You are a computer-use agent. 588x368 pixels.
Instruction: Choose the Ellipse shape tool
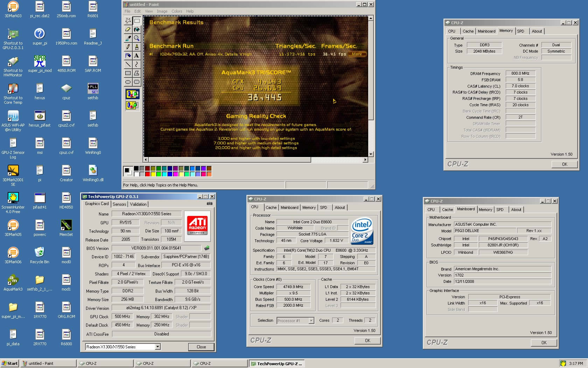pos(128,82)
